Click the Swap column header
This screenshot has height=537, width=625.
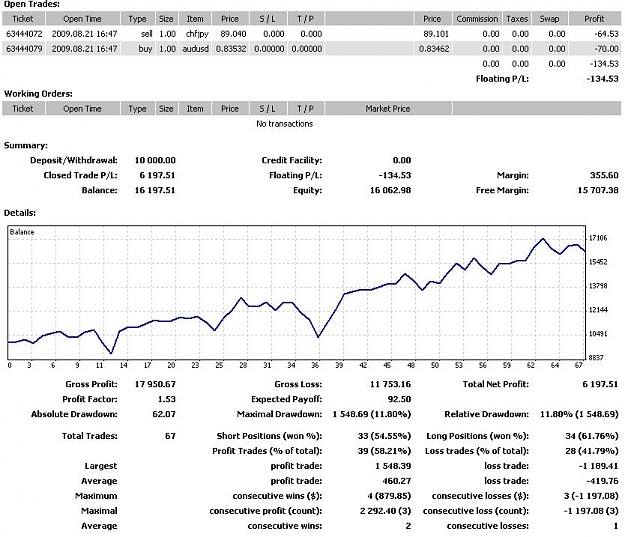549,19
